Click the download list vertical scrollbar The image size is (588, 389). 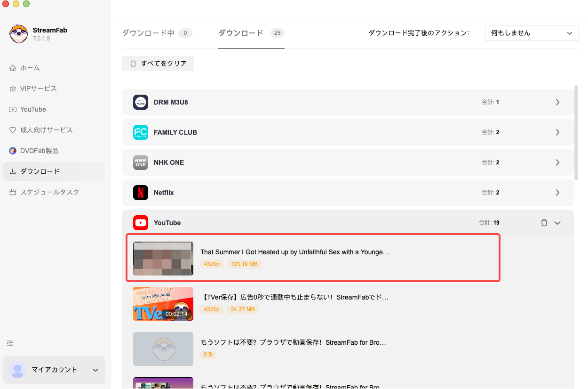coord(576,132)
